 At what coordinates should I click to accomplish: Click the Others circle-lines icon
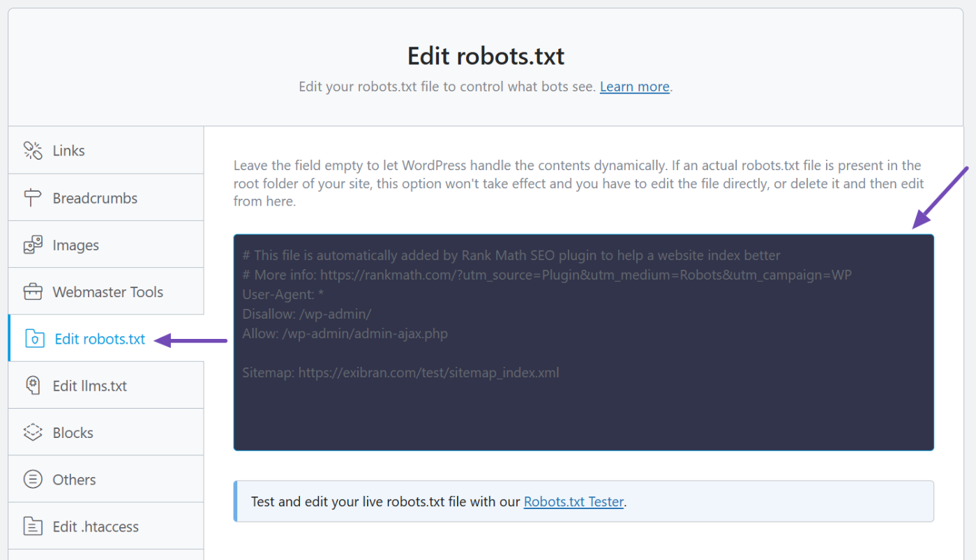(33, 480)
